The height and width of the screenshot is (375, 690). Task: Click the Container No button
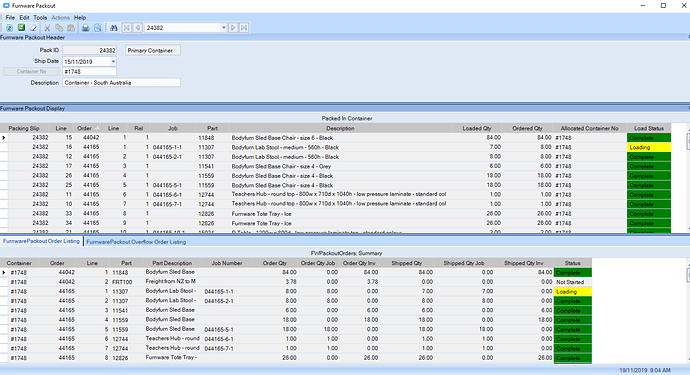tap(31, 71)
